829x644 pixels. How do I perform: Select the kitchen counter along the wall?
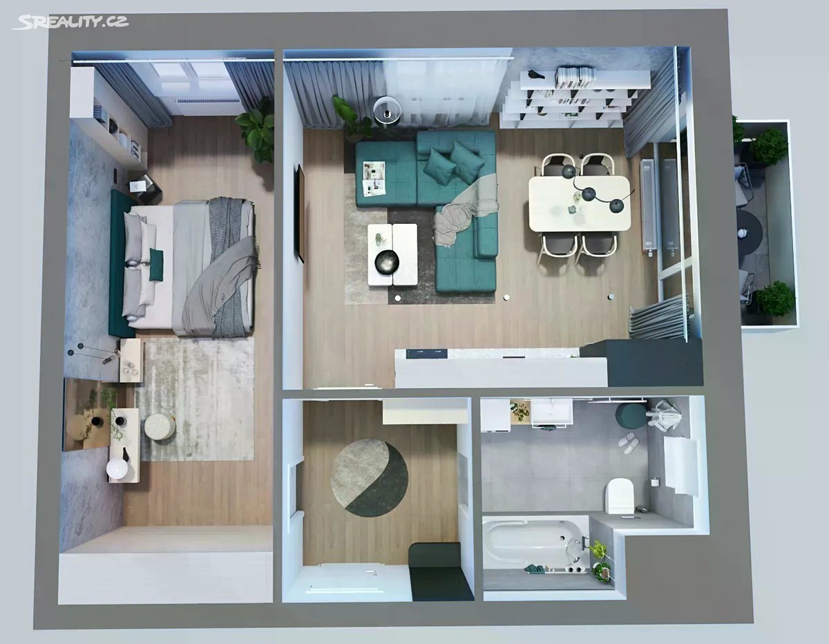pyautogui.click(x=500, y=368)
